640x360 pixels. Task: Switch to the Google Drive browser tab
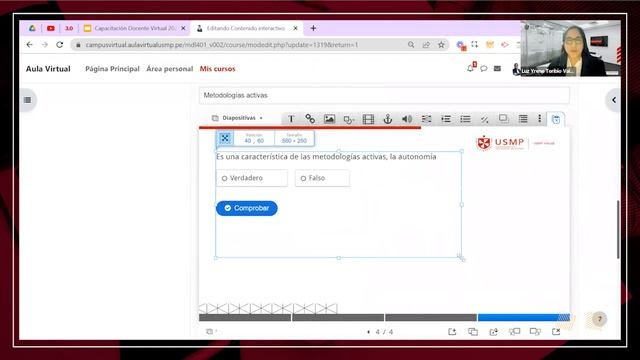[x=32, y=28]
